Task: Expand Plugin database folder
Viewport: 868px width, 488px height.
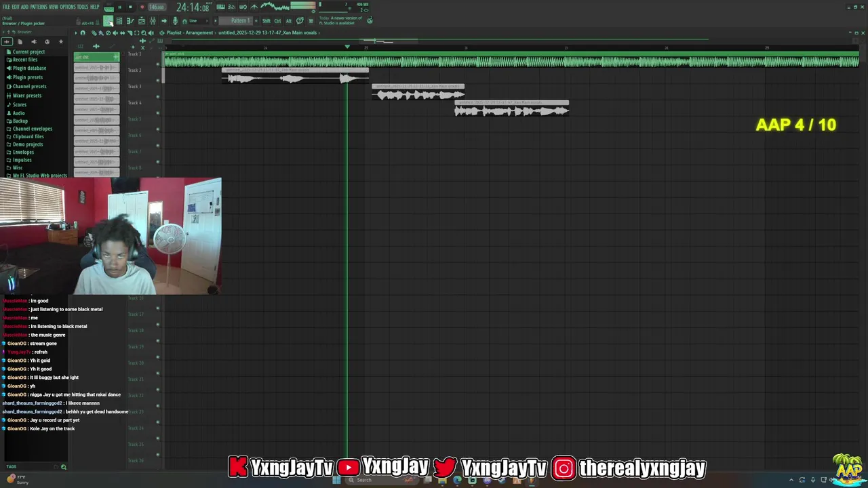Action: tap(29, 68)
